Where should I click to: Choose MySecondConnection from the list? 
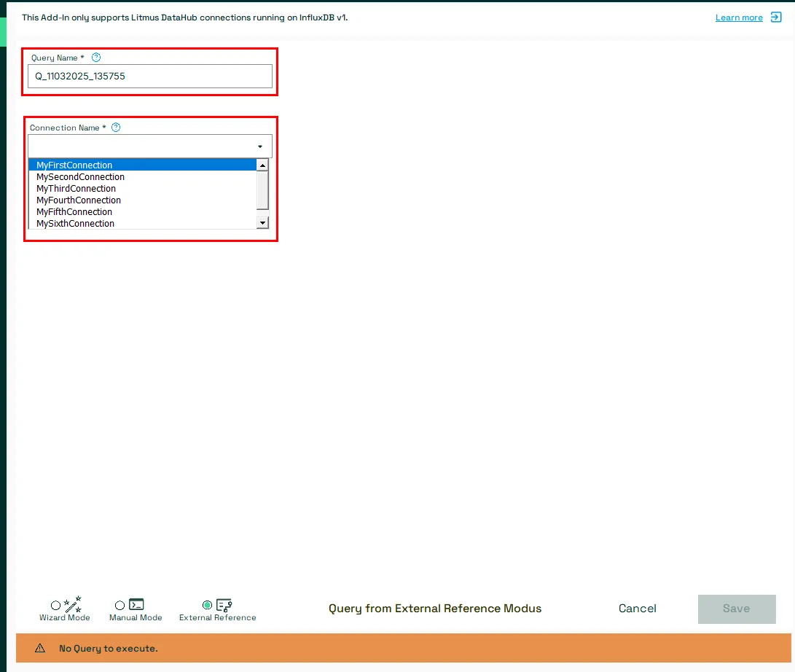[x=143, y=176]
